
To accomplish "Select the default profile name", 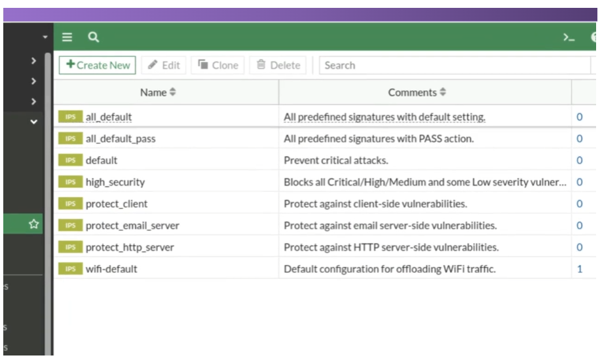I will coord(102,160).
